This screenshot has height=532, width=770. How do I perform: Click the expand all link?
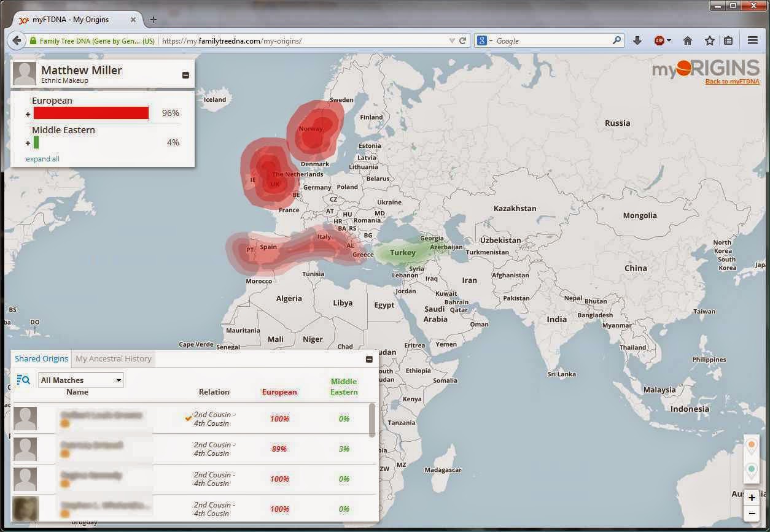42,158
